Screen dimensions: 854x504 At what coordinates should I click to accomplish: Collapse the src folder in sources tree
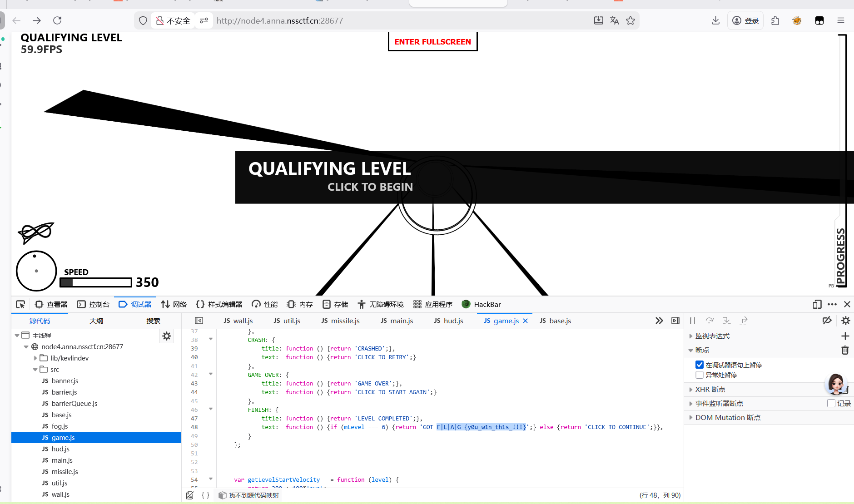pos(35,370)
